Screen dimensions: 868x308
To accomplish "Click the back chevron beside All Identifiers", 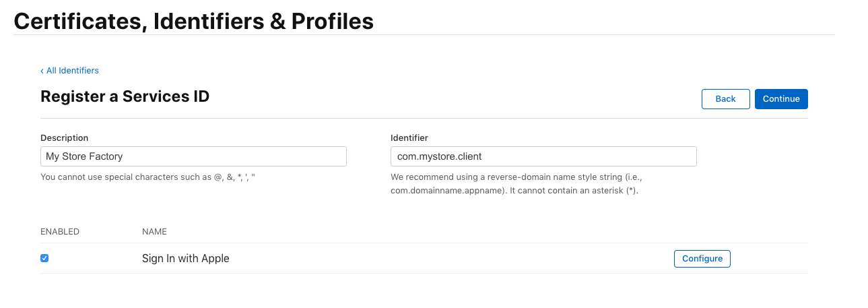I will coord(42,71).
